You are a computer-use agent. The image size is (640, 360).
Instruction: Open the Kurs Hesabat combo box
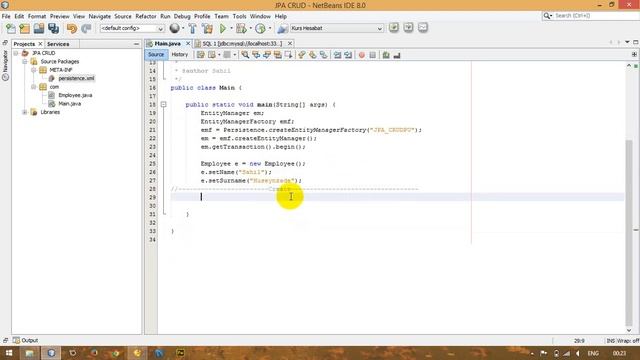(x=337, y=28)
